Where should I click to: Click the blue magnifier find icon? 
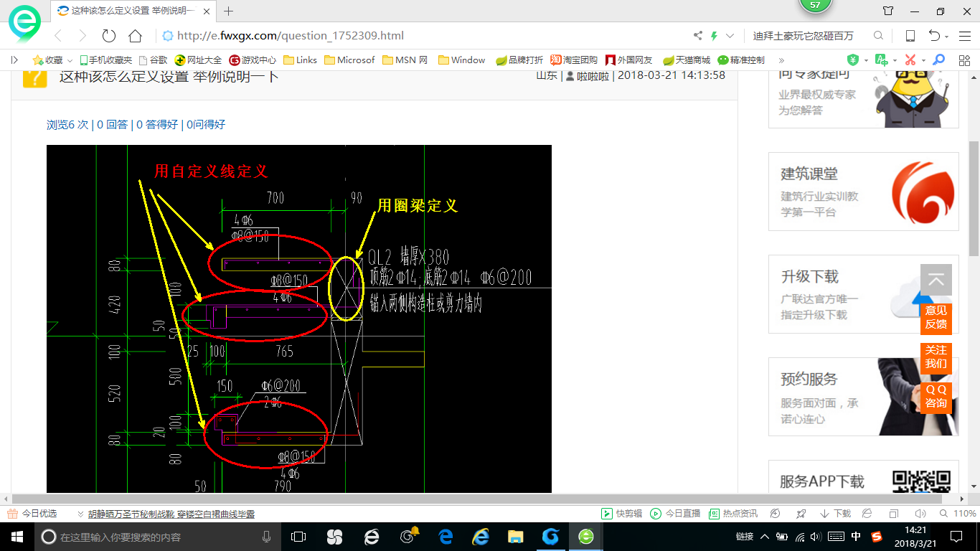[938, 60]
